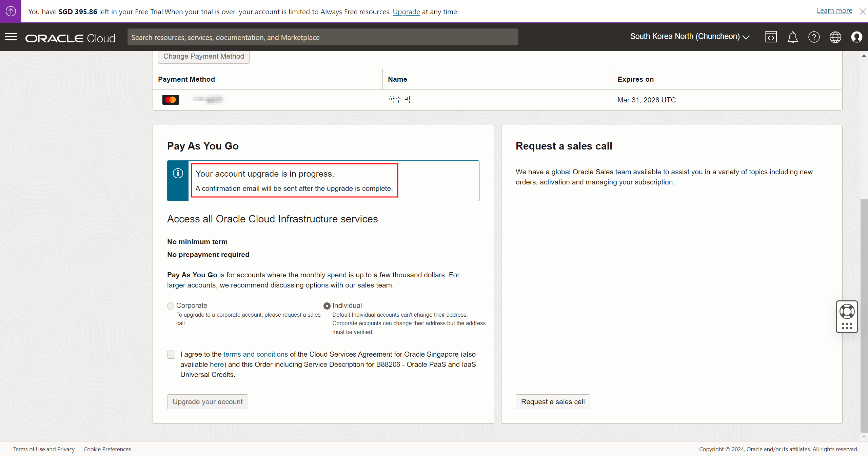
Task: Open the hamburger navigation menu
Action: (11, 37)
